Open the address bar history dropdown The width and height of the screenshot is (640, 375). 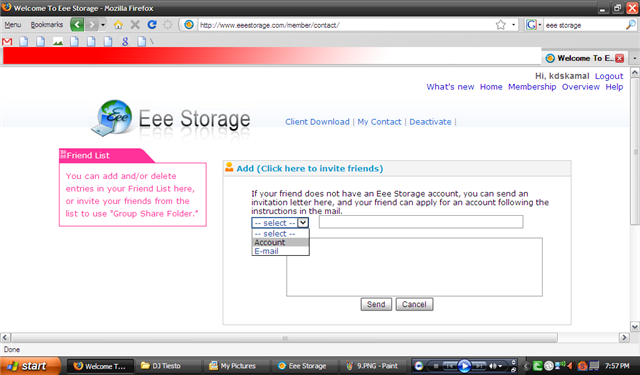point(513,25)
